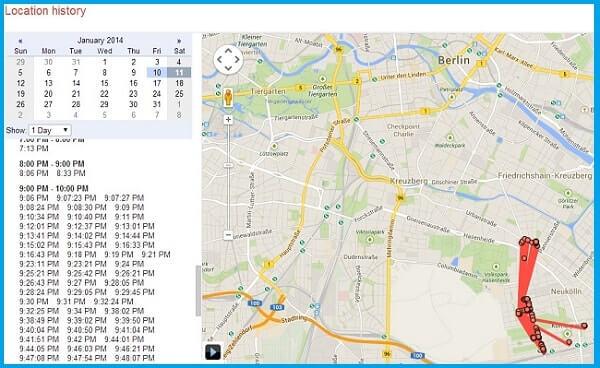600x368 pixels.
Task: Play the location history animation
Action: point(213,352)
